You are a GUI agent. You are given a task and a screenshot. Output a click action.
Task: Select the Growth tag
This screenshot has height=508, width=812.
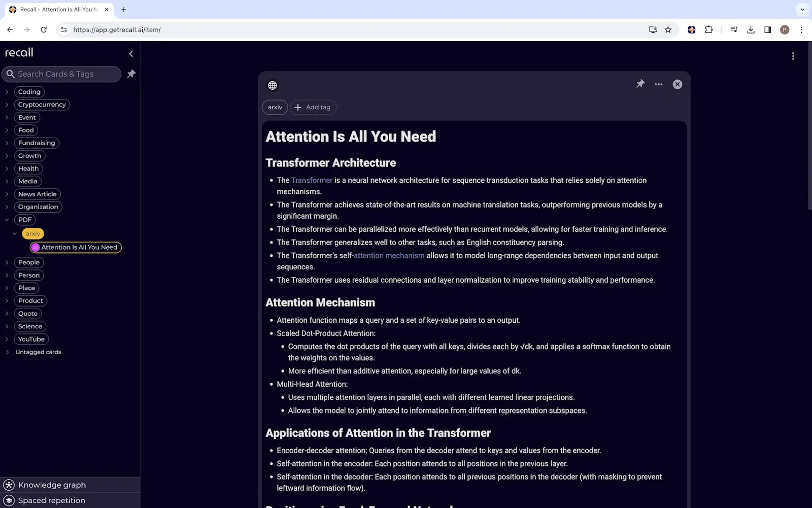tap(29, 156)
